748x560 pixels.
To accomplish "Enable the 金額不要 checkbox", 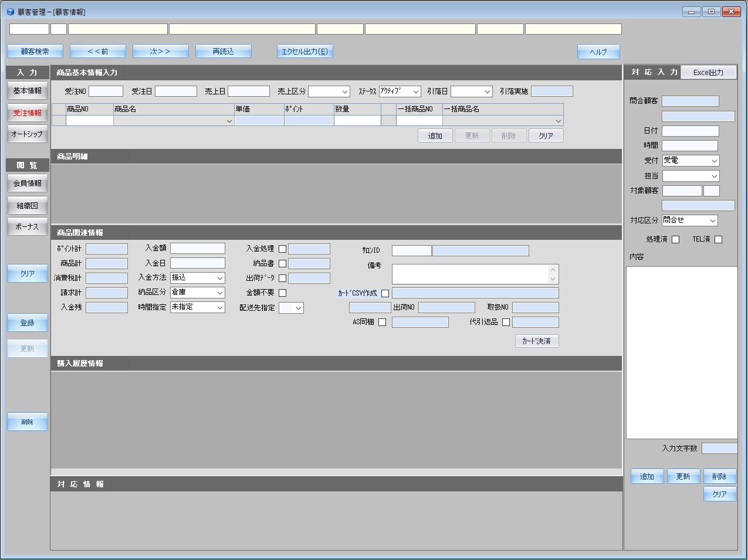I will pyautogui.click(x=282, y=293).
